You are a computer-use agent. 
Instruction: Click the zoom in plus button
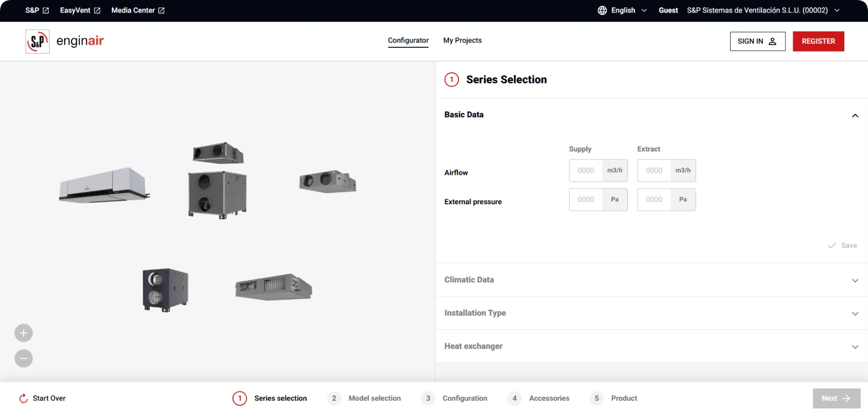[24, 333]
